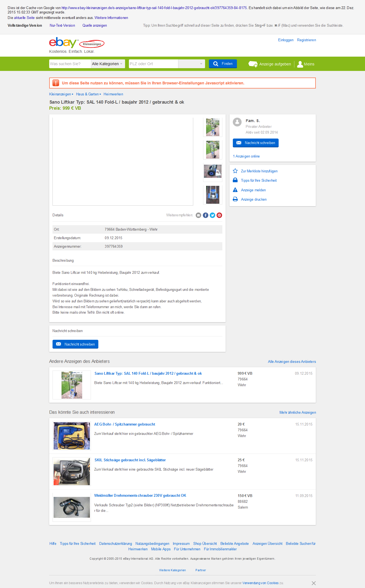This screenshot has height=588, width=365.
Task: Click the Finden search button
Action: click(223, 64)
